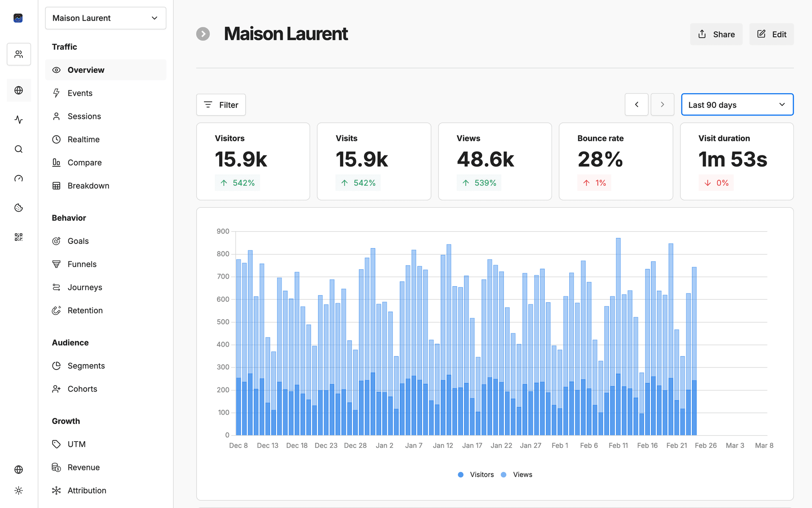Open Events page
Screen dimensions: 812x508
pyautogui.click(x=106, y=93)
